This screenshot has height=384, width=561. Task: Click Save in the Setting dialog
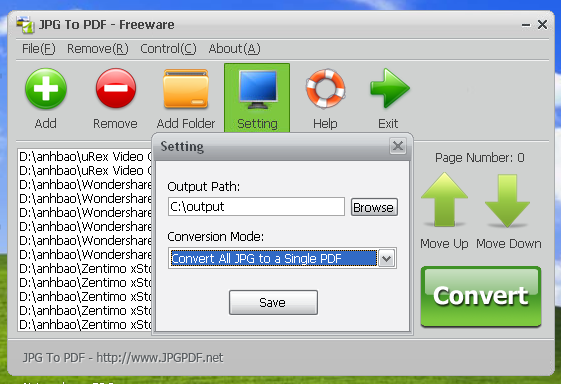273,302
